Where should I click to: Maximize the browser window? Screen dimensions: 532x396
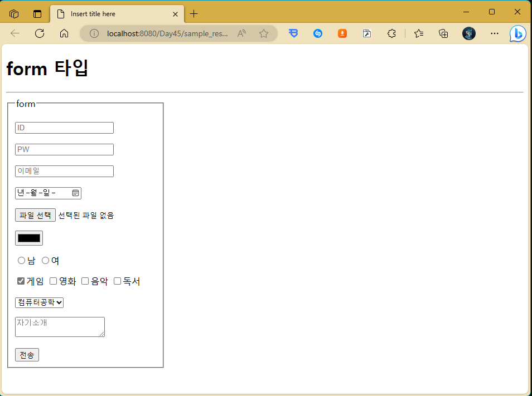click(492, 12)
